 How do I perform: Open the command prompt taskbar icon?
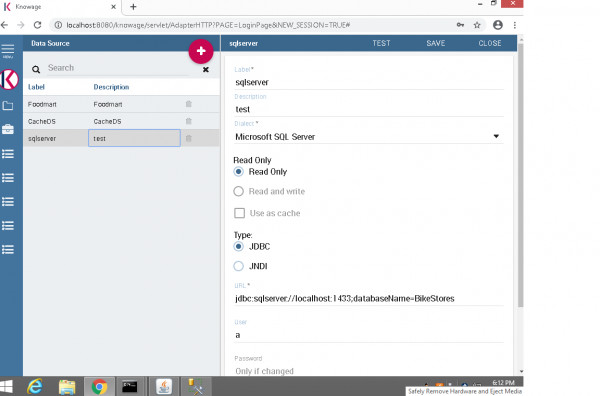click(x=130, y=387)
